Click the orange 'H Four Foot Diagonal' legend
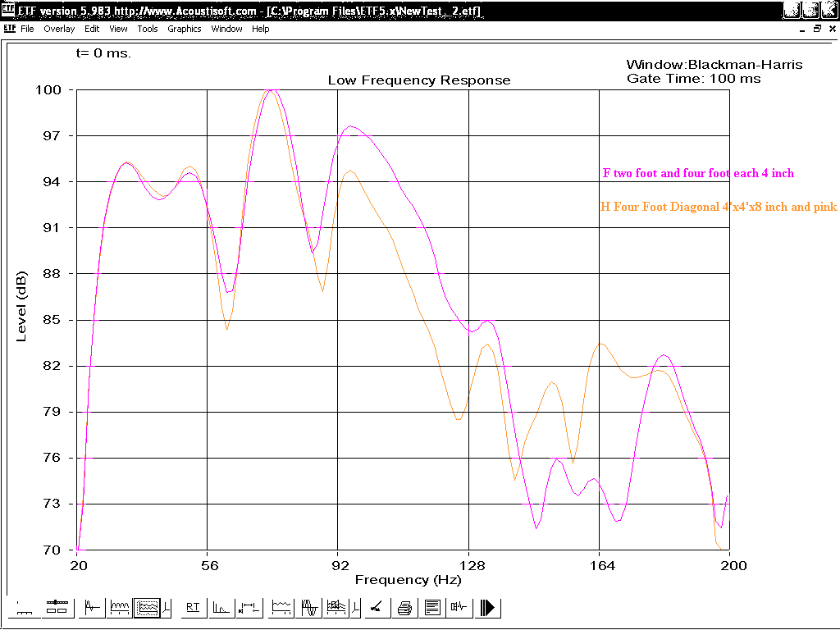Image resolution: width=840 pixels, height=630 pixels. [x=719, y=208]
